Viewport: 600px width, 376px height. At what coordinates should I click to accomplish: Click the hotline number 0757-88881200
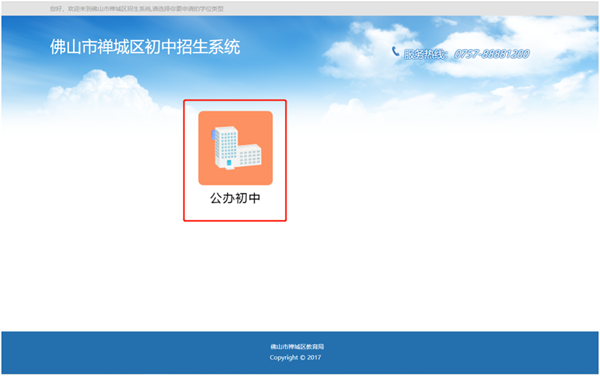point(492,54)
